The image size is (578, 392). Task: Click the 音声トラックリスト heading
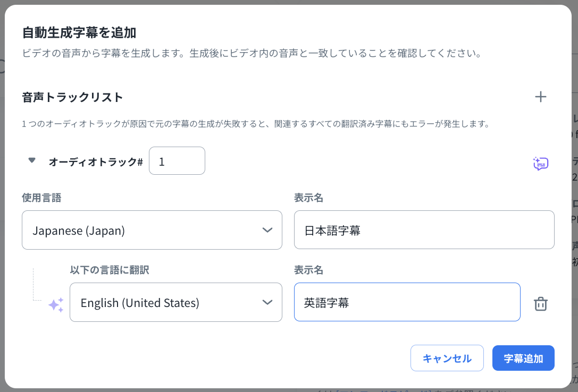point(73,97)
